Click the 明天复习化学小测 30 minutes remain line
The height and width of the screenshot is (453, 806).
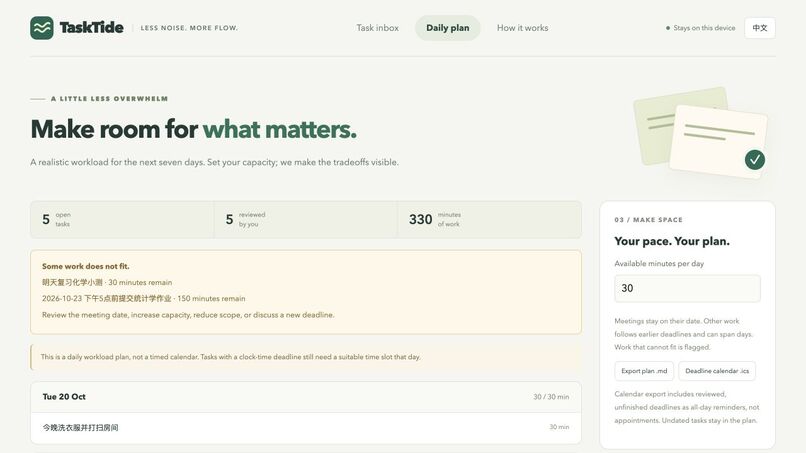point(107,282)
